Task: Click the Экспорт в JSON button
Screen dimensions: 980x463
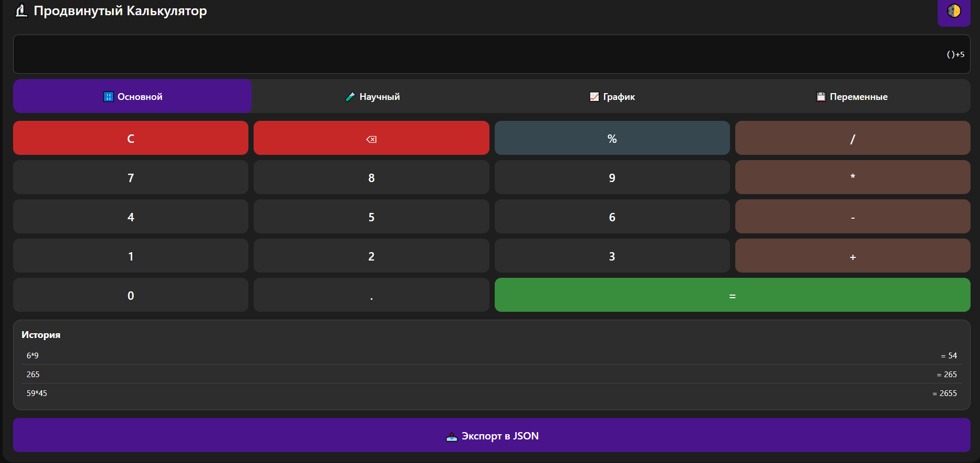Action: (x=492, y=435)
